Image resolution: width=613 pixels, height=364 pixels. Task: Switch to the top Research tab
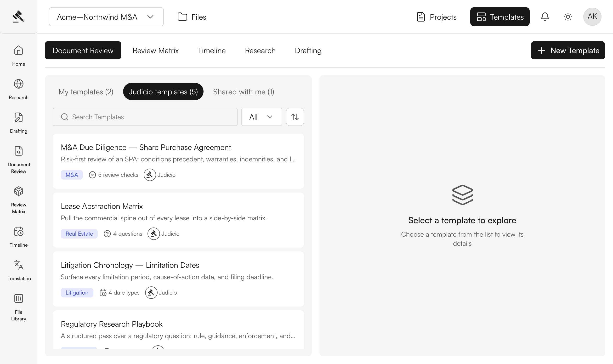pyautogui.click(x=260, y=50)
